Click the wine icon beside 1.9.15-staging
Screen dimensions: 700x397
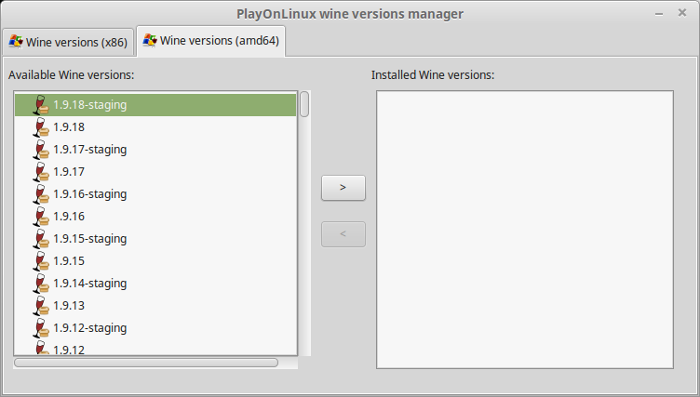(x=41, y=238)
